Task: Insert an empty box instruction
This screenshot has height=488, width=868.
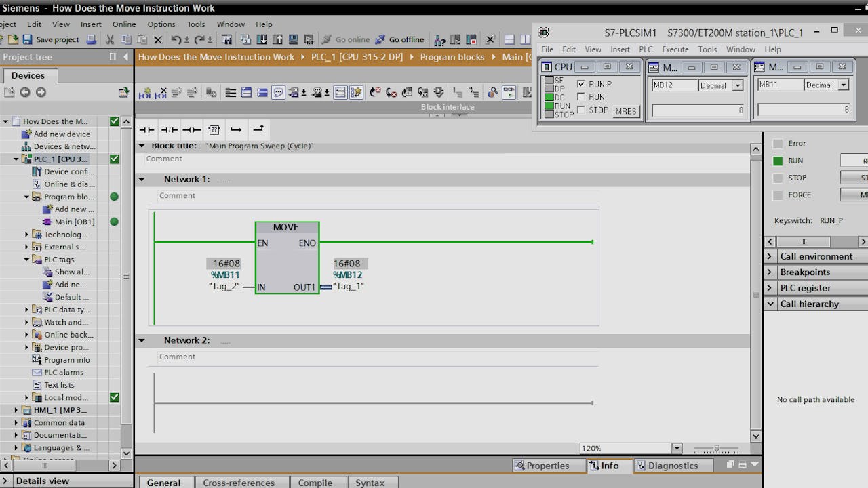Action: coord(214,129)
